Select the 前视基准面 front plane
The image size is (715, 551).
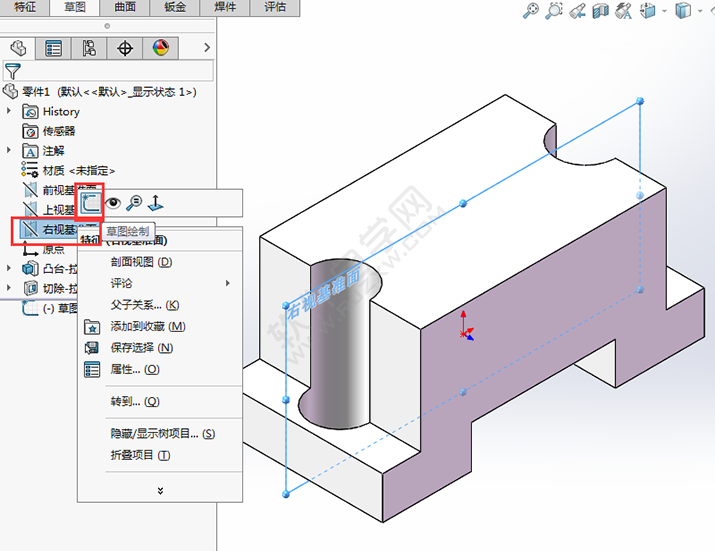(49, 190)
